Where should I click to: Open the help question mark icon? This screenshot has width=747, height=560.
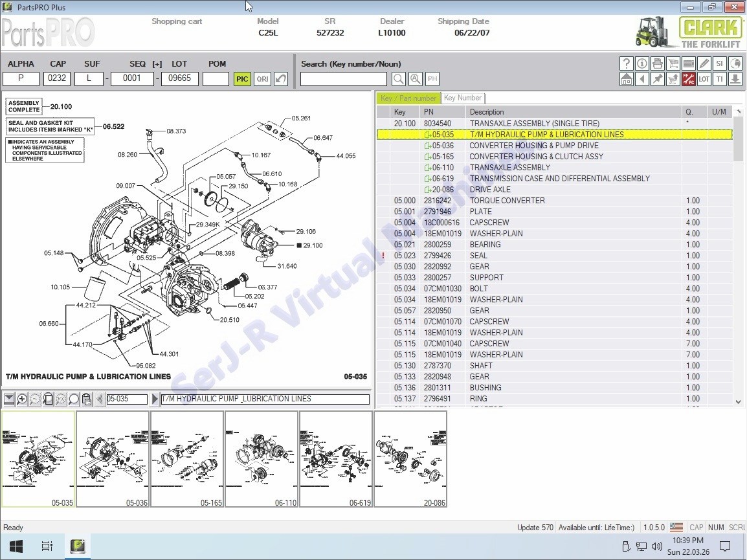[x=626, y=63]
